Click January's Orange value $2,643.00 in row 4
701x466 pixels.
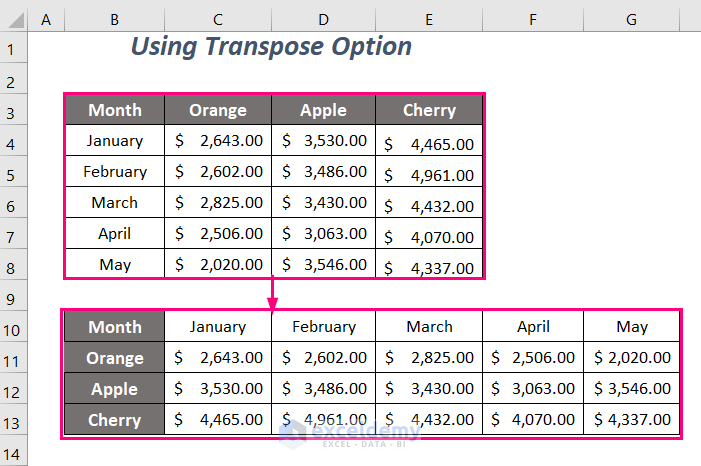coord(217,141)
